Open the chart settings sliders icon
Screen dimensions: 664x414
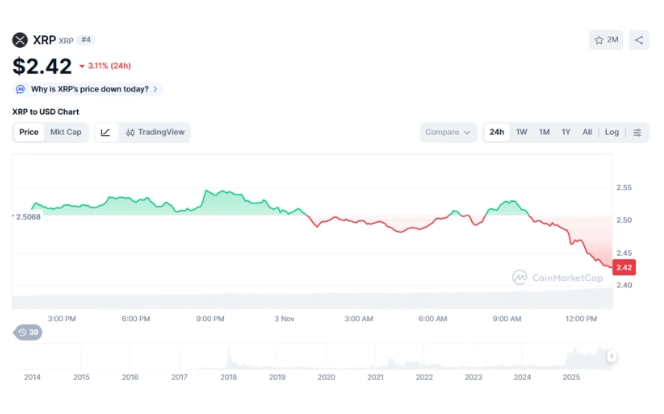pyautogui.click(x=637, y=132)
